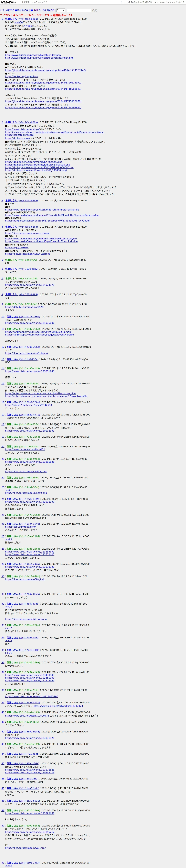186x868 pixels.
Task: Open post number 14 link
Action: tap(3, 368)
